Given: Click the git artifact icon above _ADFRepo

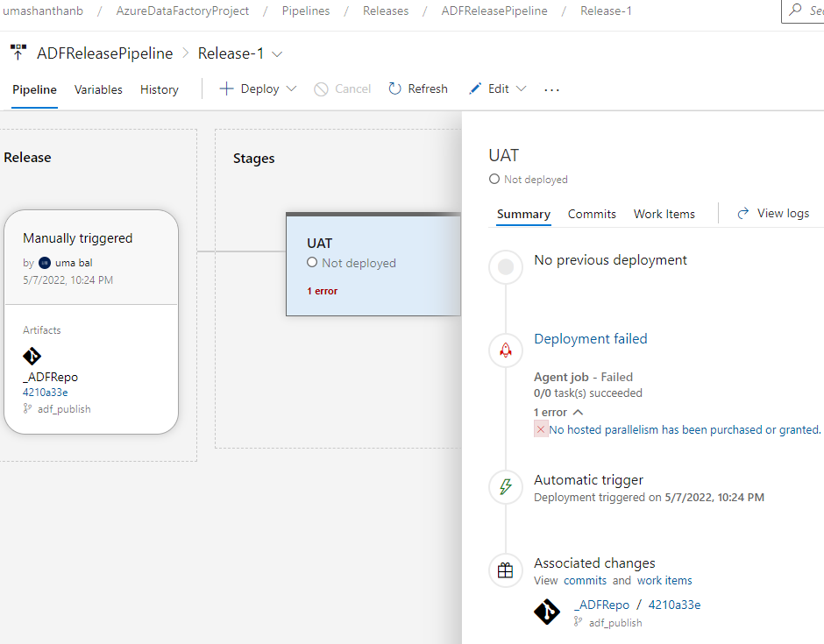Looking at the screenshot, I should click(32, 356).
